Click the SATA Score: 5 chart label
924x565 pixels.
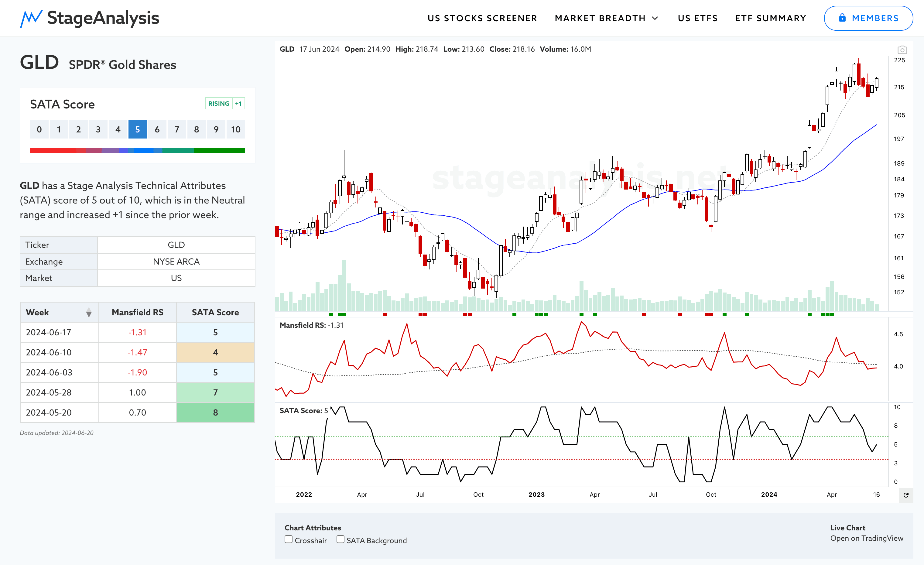pyautogui.click(x=304, y=410)
